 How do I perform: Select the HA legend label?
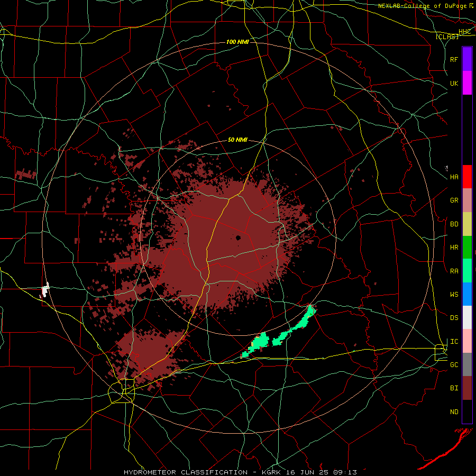click(x=454, y=177)
